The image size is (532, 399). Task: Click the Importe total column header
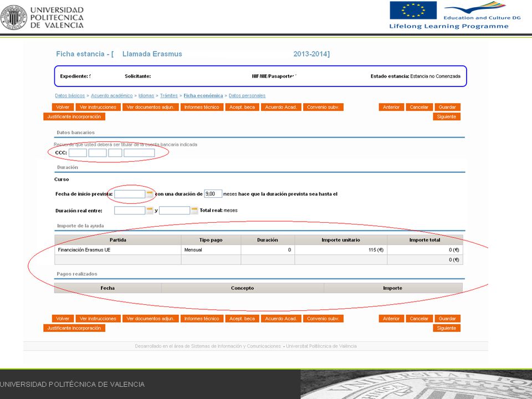pyautogui.click(x=425, y=240)
